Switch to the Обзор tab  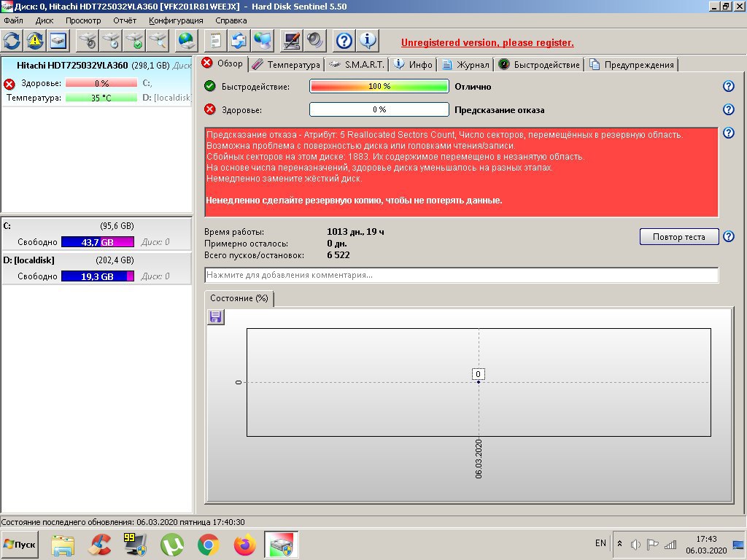point(222,64)
